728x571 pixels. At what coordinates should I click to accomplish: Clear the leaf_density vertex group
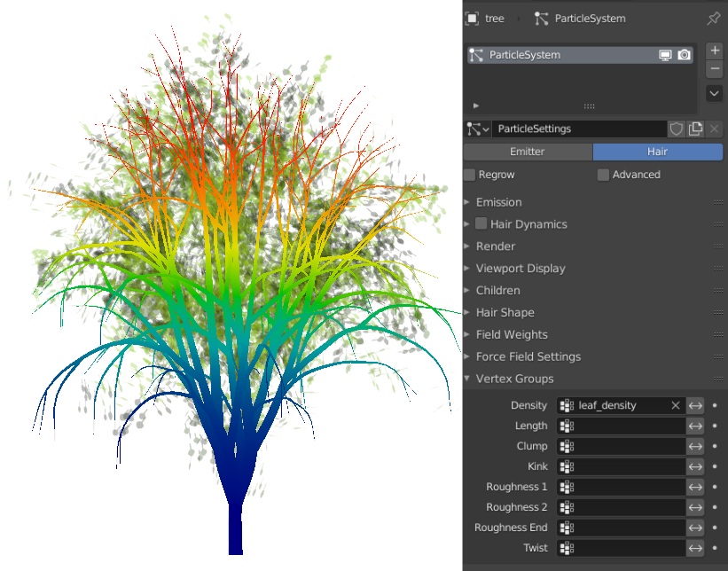pos(676,406)
